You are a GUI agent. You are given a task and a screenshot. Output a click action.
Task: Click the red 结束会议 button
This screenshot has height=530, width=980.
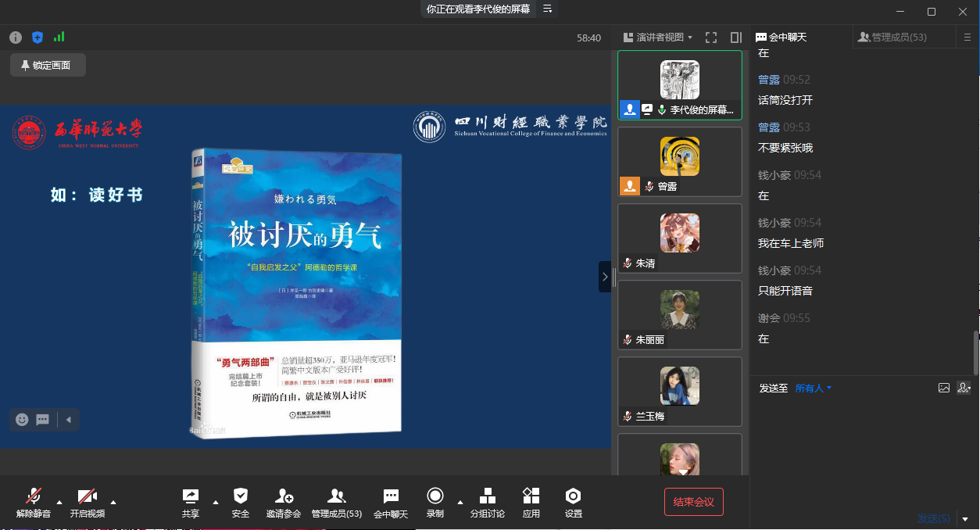(694, 502)
